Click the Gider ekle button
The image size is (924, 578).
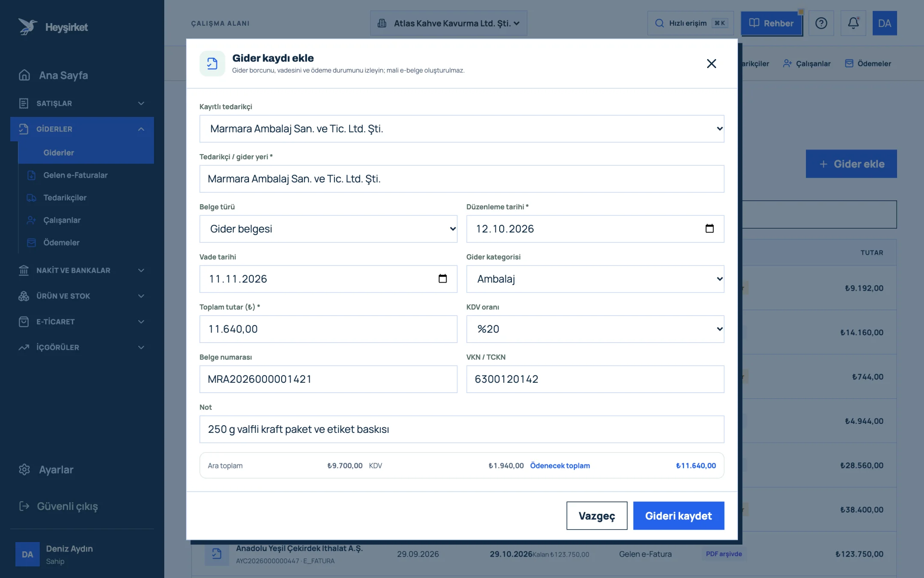point(851,164)
